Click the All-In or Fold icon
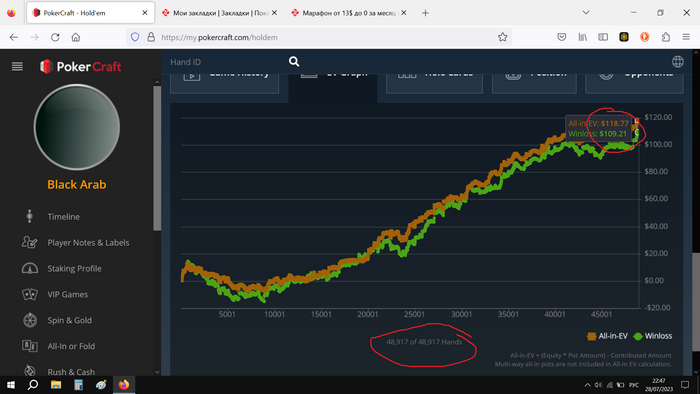700x394 pixels. point(29,346)
